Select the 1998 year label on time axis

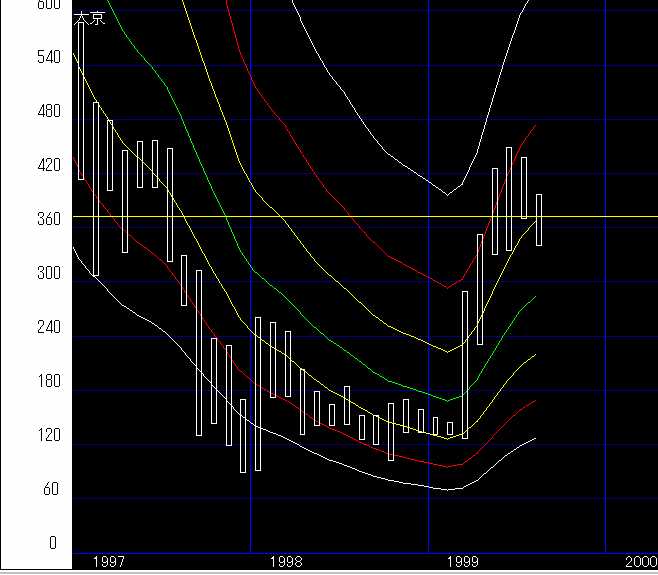[286, 563]
